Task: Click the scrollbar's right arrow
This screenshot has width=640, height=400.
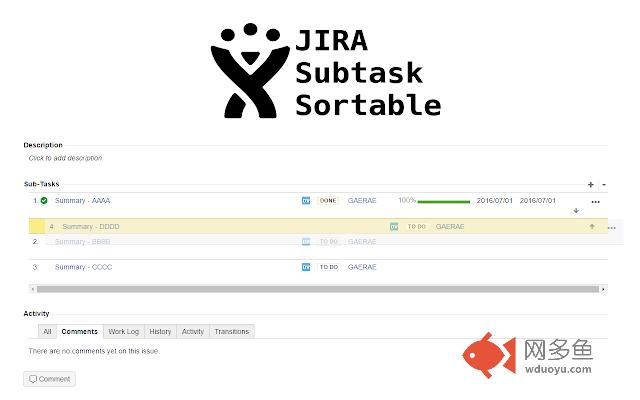Action: 603,289
